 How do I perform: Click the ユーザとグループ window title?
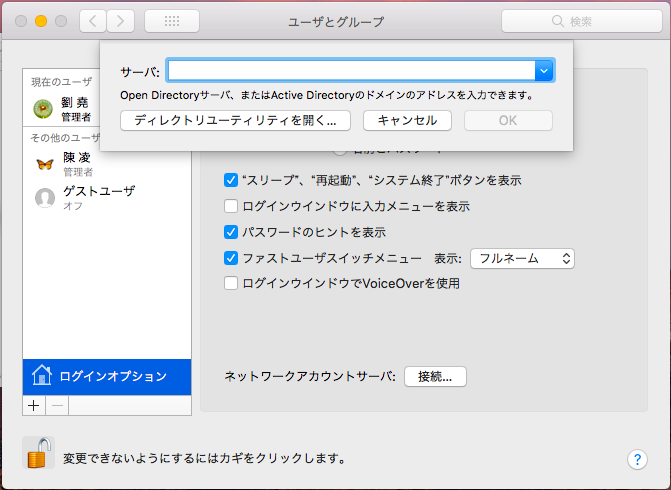(336, 21)
